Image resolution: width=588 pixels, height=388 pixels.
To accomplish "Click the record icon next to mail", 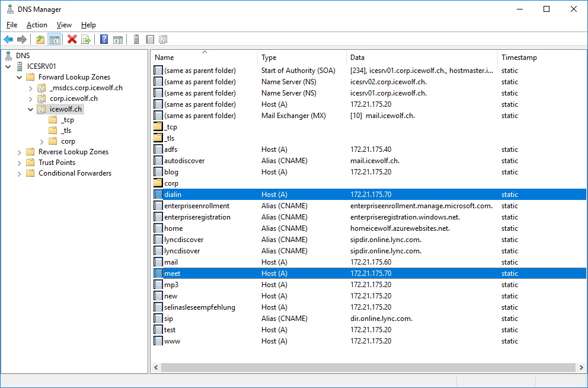I will (x=158, y=262).
